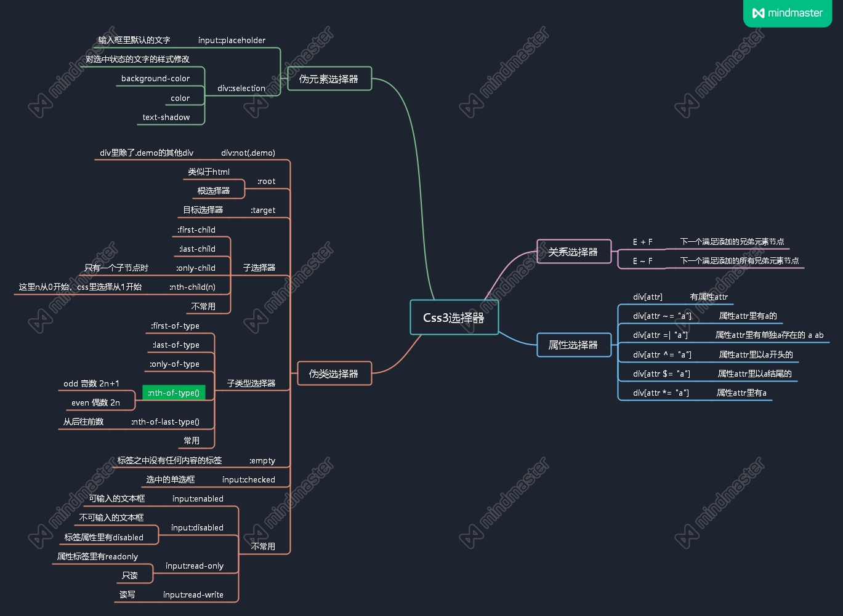Click the 子类型选择器 node
This screenshot has height=616, width=843.
(251, 383)
